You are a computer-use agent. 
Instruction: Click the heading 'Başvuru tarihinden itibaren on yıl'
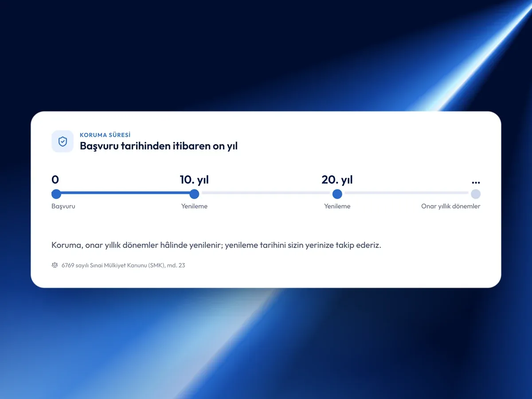click(159, 146)
